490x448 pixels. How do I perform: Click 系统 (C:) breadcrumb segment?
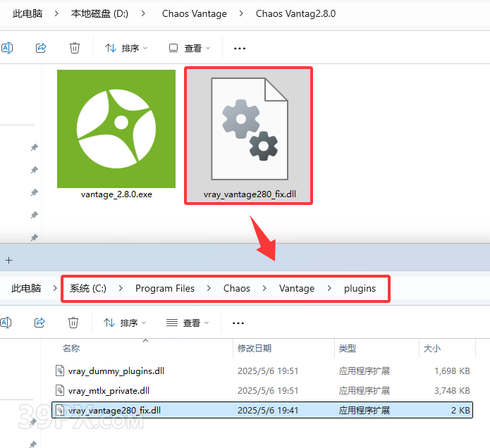coord(88,288)
